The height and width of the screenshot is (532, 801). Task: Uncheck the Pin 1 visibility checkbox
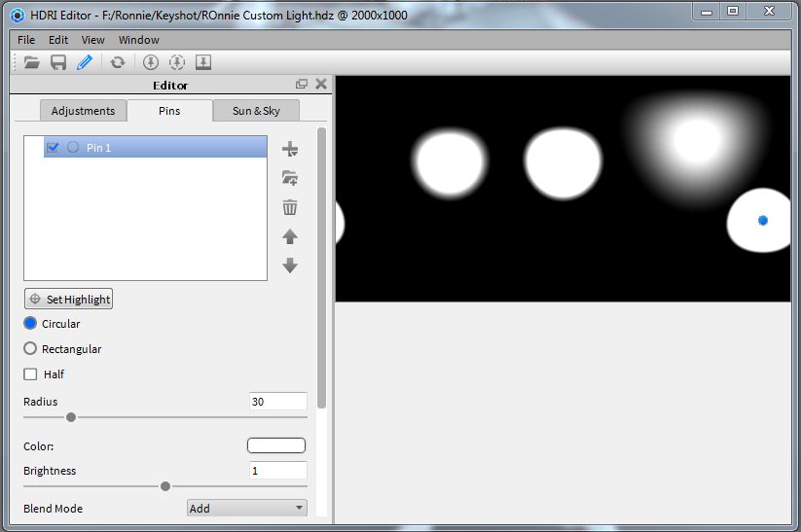53,148
